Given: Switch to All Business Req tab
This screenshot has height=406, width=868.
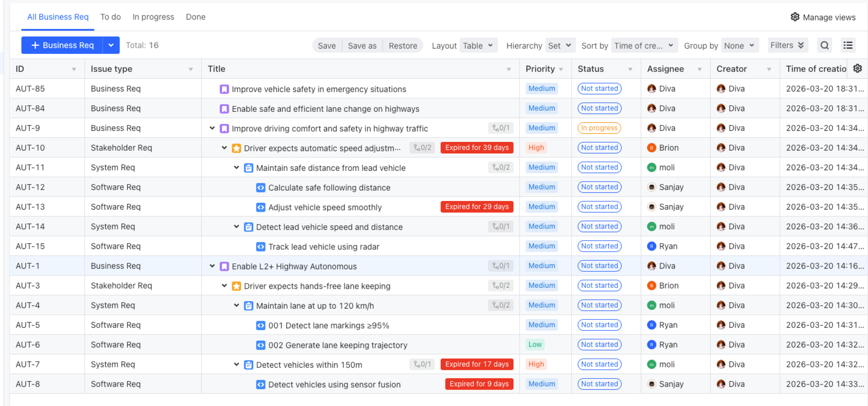Looking at the screenshot, I should point(58,17).
